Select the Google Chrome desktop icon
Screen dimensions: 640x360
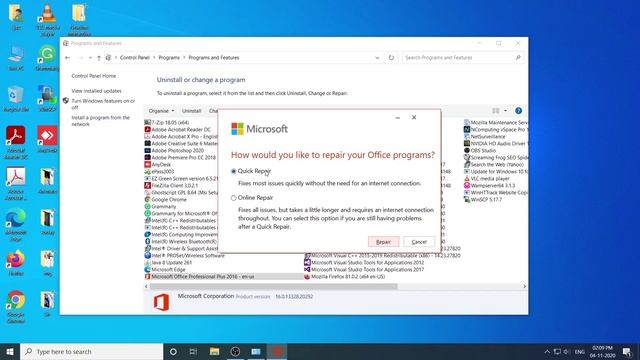coord(16,307)
